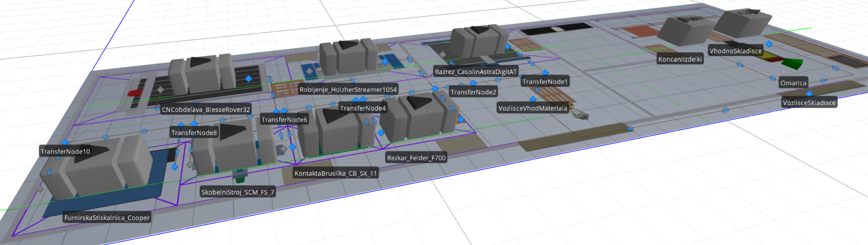Image resolution: width=868 pixels, height=245 pixels.
Task: Select the CNCobdelava_BiesseRover32 label
Action: pos(206,110)
